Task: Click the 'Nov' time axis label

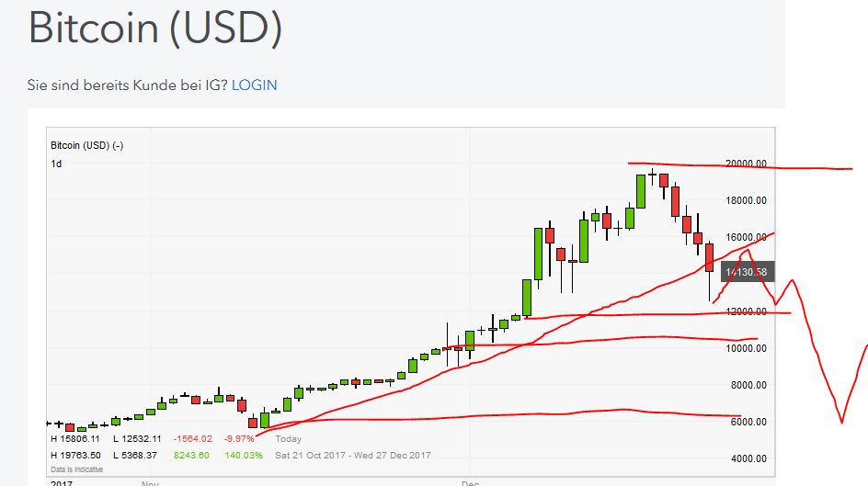Action: coord(150,482)
